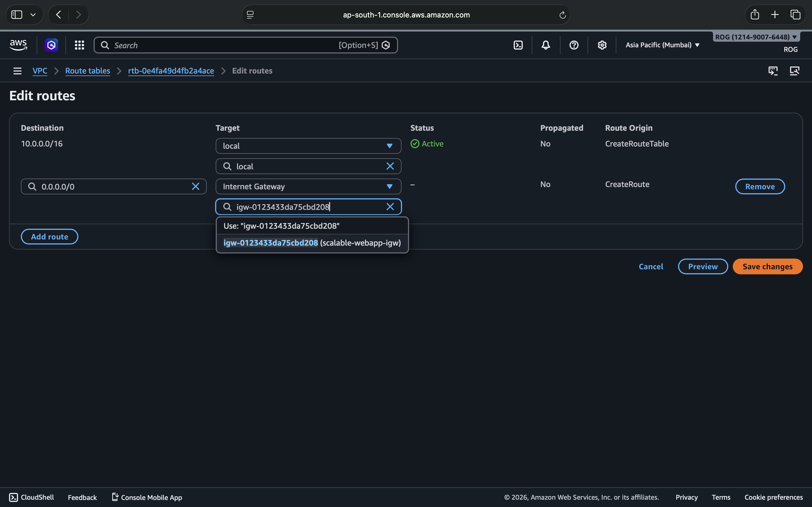
Task: Clear the local target search field
Action: [390, 166]
